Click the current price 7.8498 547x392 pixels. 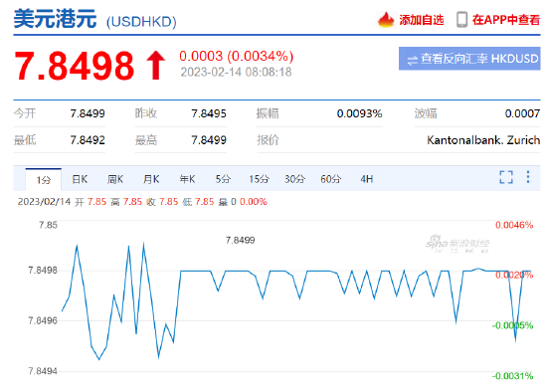[74, 66]
